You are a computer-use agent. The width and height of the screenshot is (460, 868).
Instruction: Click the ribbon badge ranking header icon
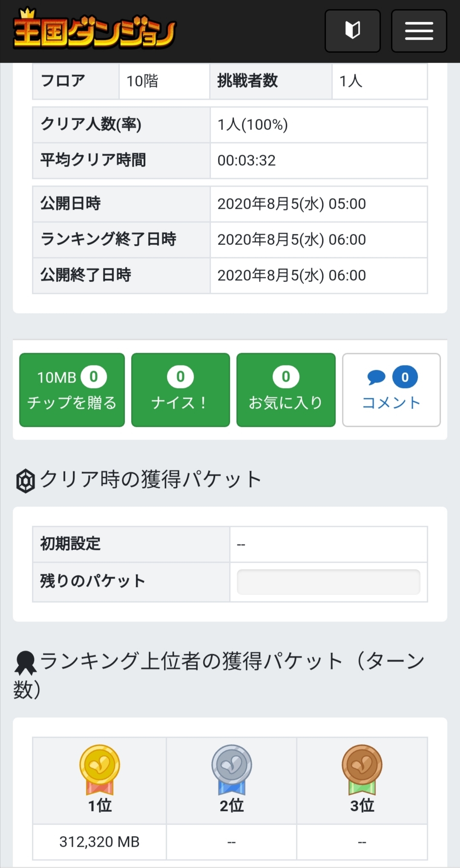coord(25,663)
